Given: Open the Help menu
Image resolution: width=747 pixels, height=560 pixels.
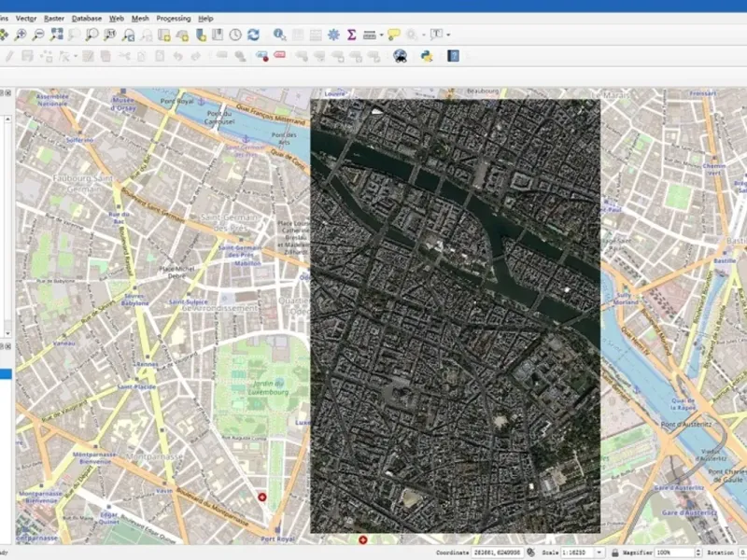Looking at the screenshot, I should coord(205,19).
